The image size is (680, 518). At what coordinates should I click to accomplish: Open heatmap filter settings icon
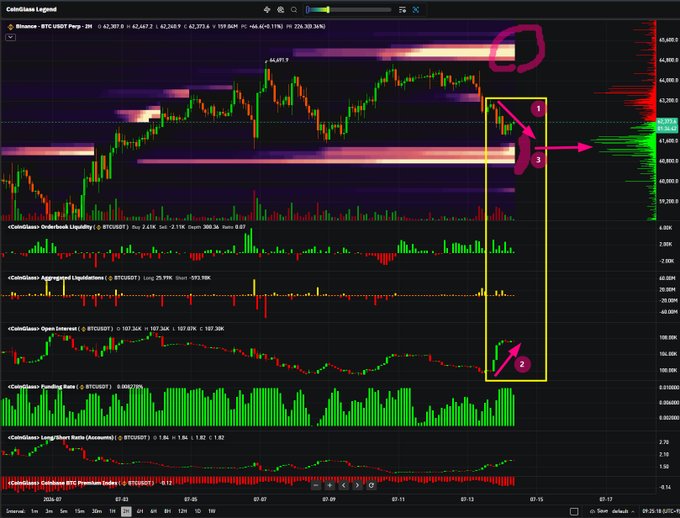click(402, 10)
